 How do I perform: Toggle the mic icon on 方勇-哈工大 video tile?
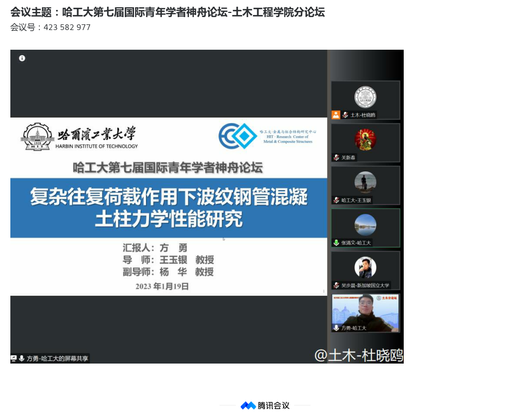[x=336, y=328]
